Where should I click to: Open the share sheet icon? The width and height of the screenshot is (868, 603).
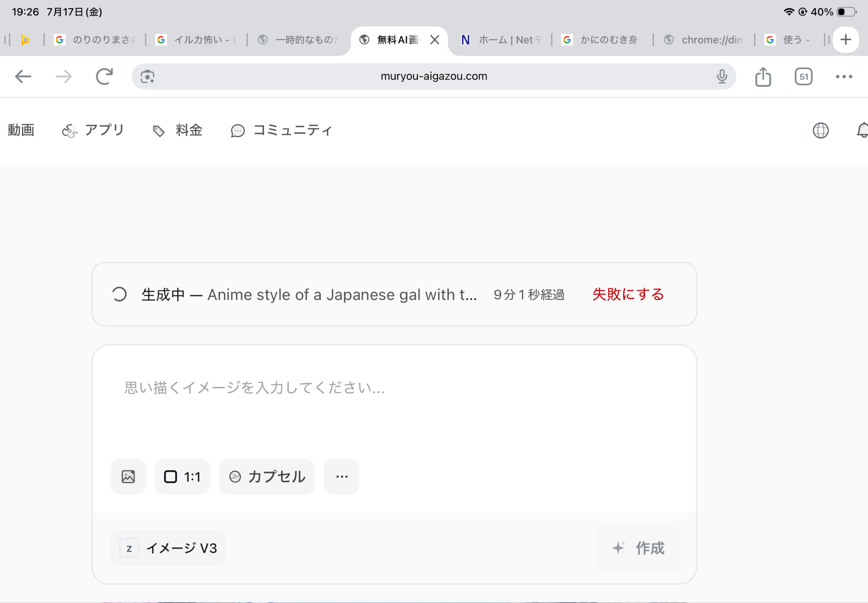763,77
